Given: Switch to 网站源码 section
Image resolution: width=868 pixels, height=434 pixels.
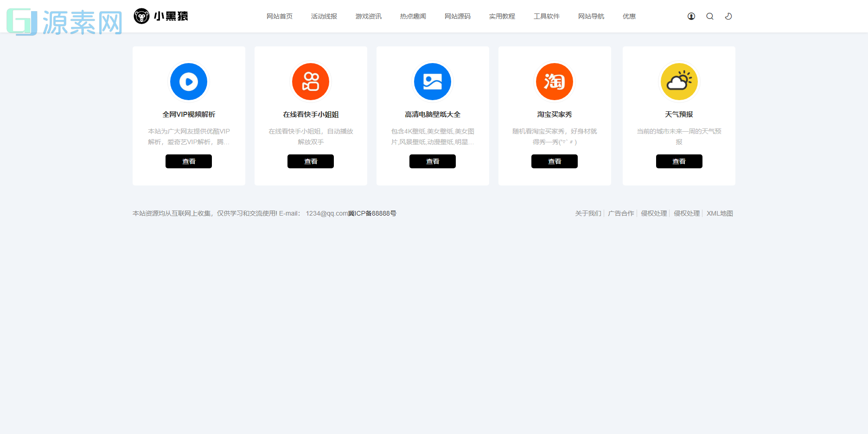Looking at the screenshot, I should (x=457, y=16).
